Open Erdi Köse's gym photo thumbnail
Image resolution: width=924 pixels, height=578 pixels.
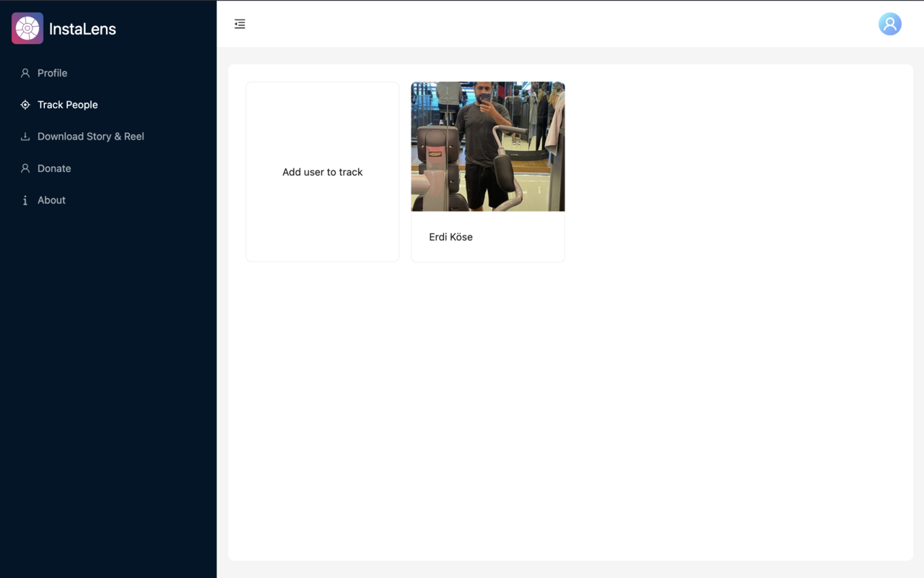487,147
